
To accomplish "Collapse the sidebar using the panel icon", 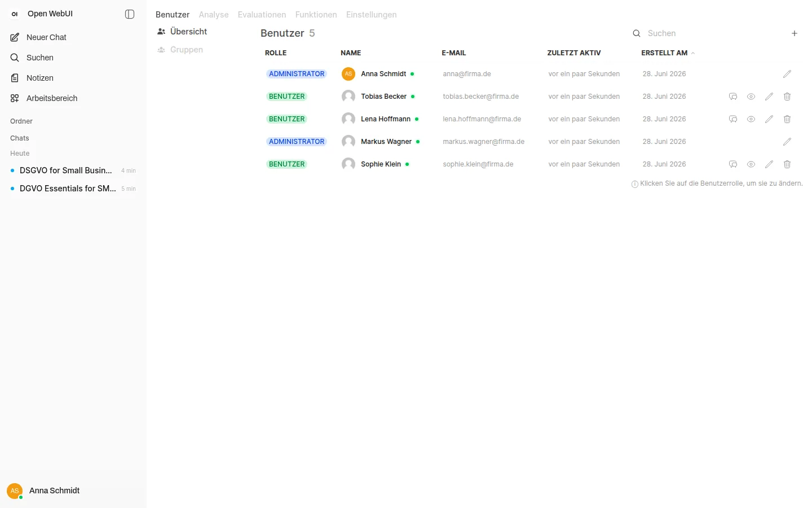I will pos(130,14).
